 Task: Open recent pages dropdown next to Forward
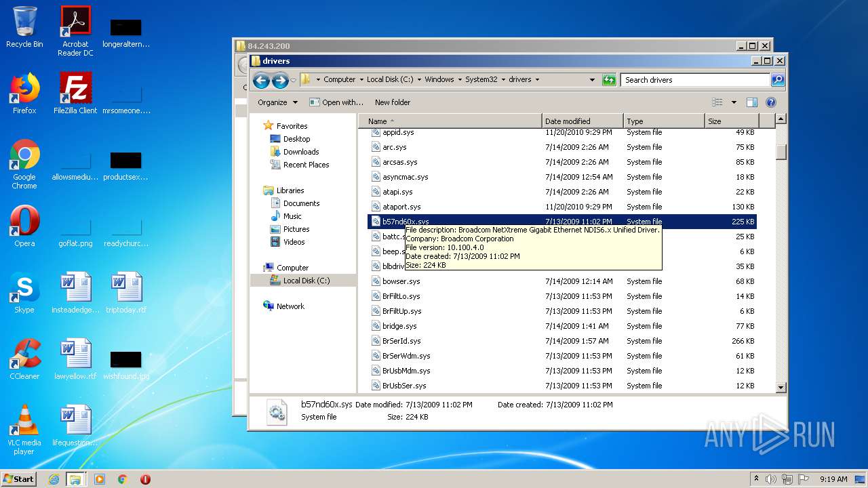click(293, 80)
